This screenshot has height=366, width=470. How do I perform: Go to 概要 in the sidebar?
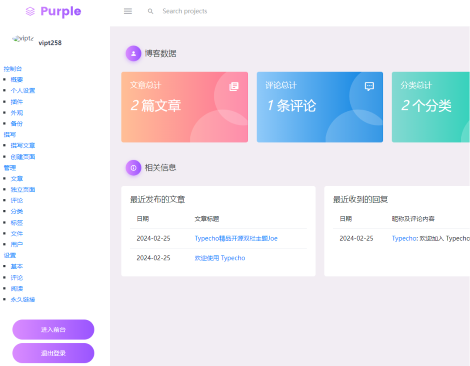(x=17, y=80)
